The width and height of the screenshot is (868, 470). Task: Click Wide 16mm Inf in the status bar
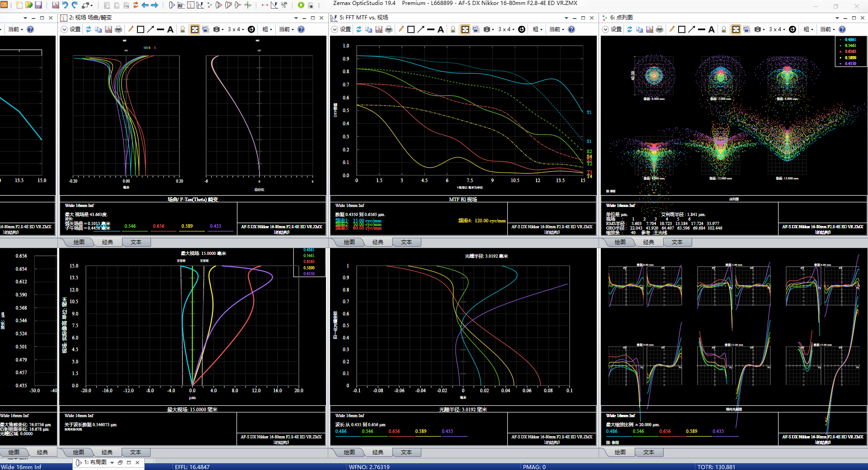coord(21,467)
